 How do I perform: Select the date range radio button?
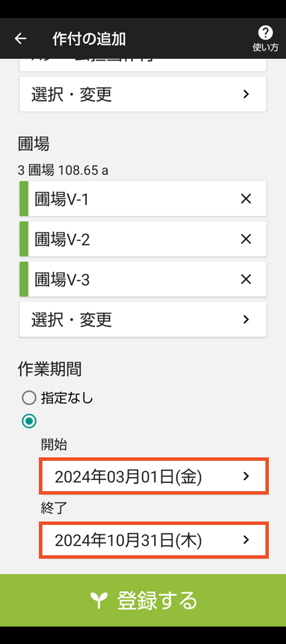(29, 421)
